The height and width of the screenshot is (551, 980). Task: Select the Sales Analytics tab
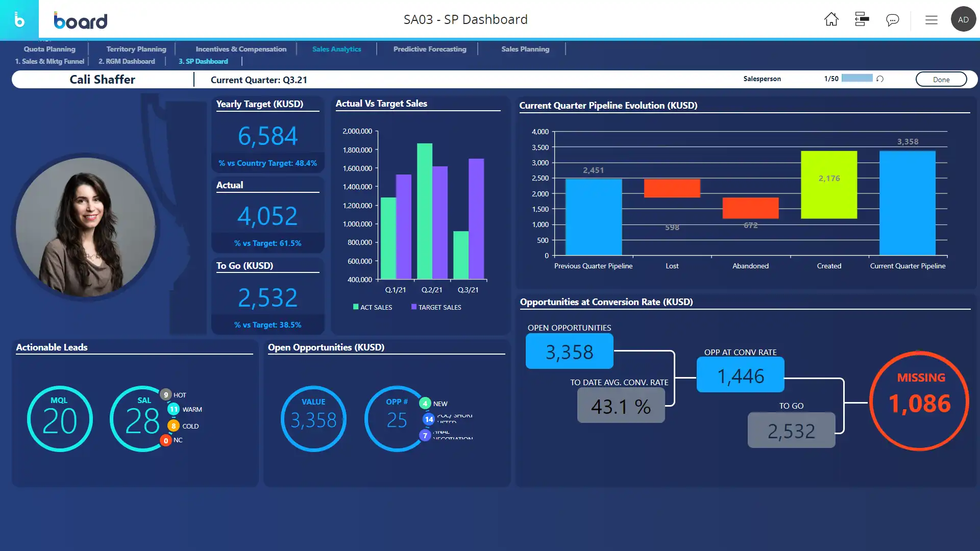[x=336, y=48]
